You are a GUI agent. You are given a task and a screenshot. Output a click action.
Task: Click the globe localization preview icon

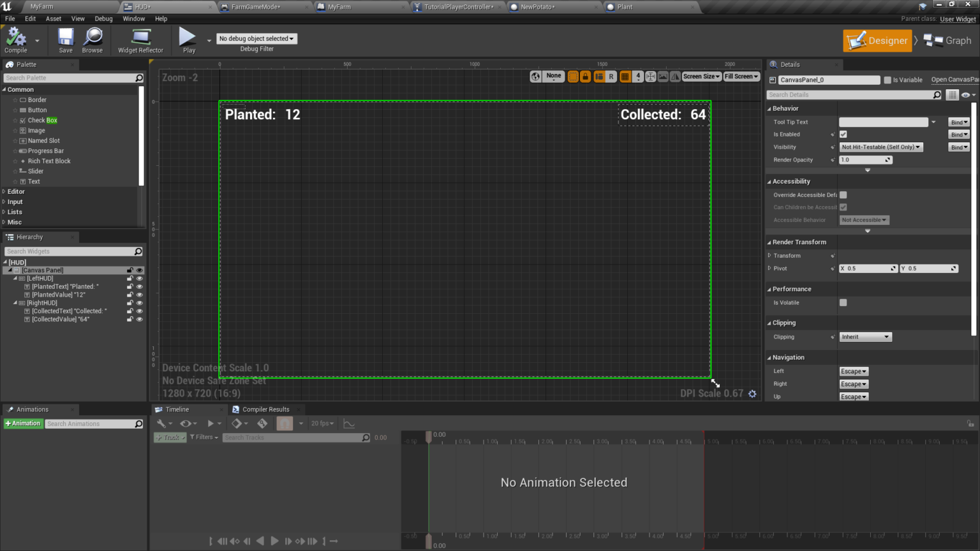coord(535,76)
